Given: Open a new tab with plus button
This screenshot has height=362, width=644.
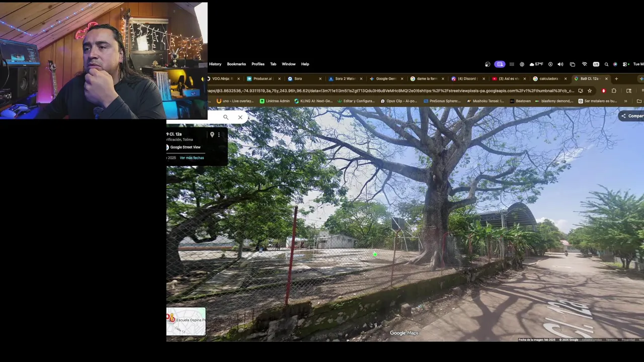Looking at the screenshot, I should click(x=616, y=78).
